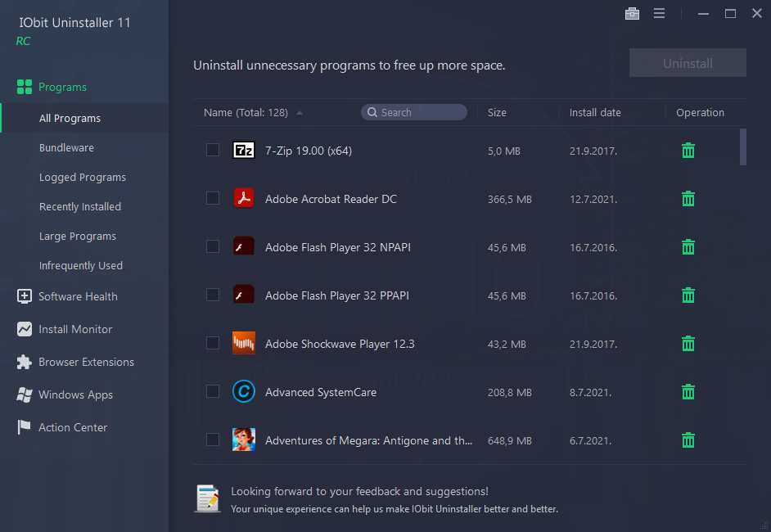The image size is (771, 532).
Task: Click the Flash Player 32 NPAPI app icon
Action: point(244,246)
